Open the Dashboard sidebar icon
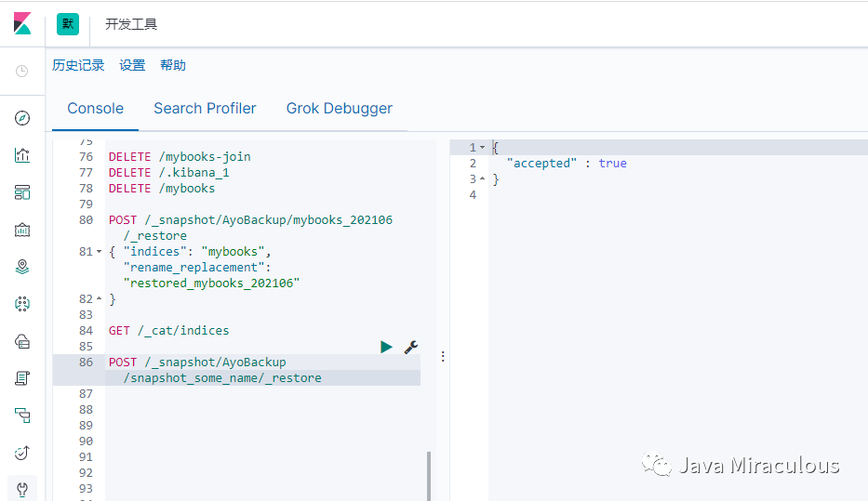Screen dimensions: 868x501 tap(22, 192)
